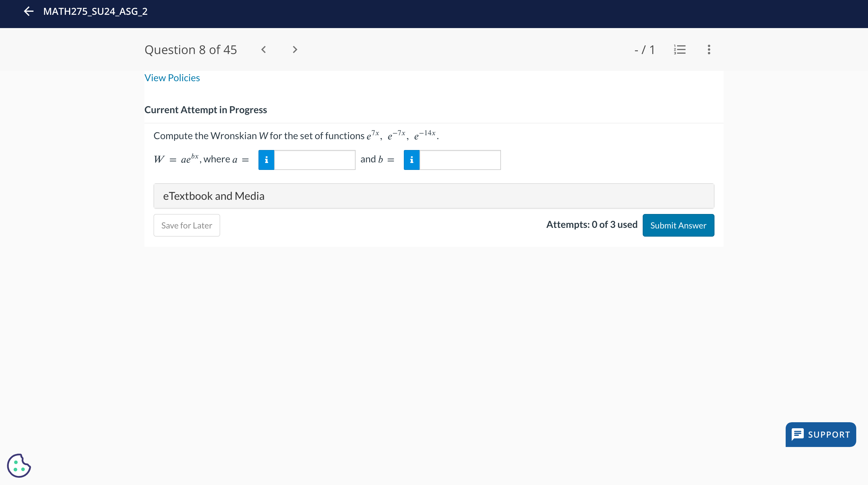Click the score indicator showing - / 1

[644, 49]
